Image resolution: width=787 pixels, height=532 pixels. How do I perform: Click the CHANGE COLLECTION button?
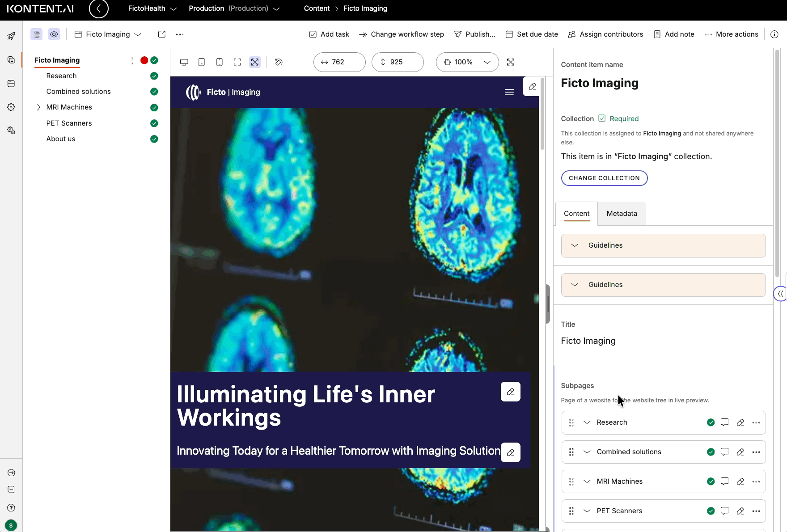coord(604,178)
